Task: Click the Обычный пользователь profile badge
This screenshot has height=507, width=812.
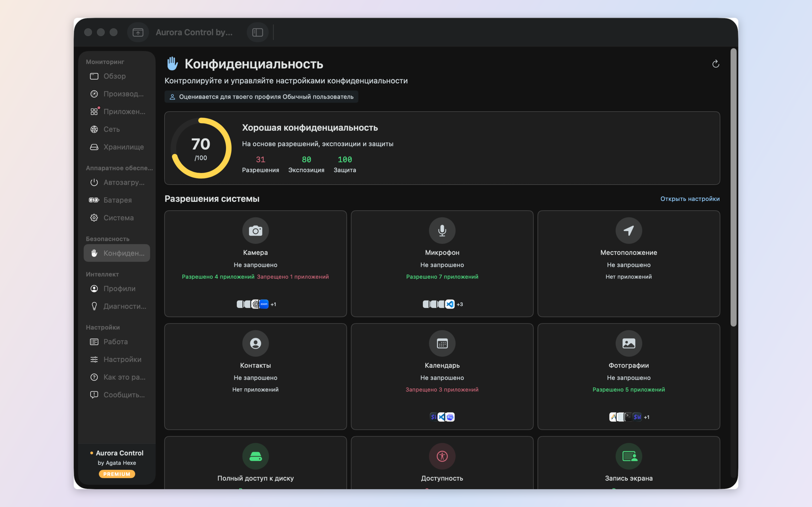Action: (261, 97)
